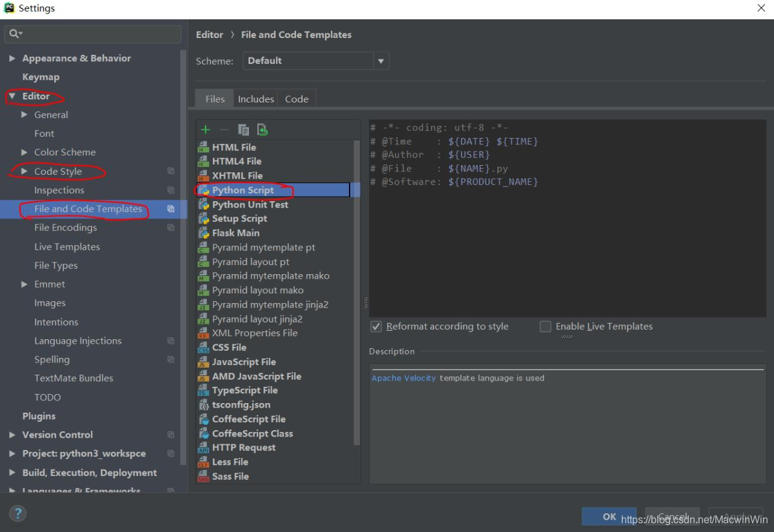Viewport: 774px width, 532px height.
Task: Expand Appearance & Behavior section
Action: tap(12, 58)
